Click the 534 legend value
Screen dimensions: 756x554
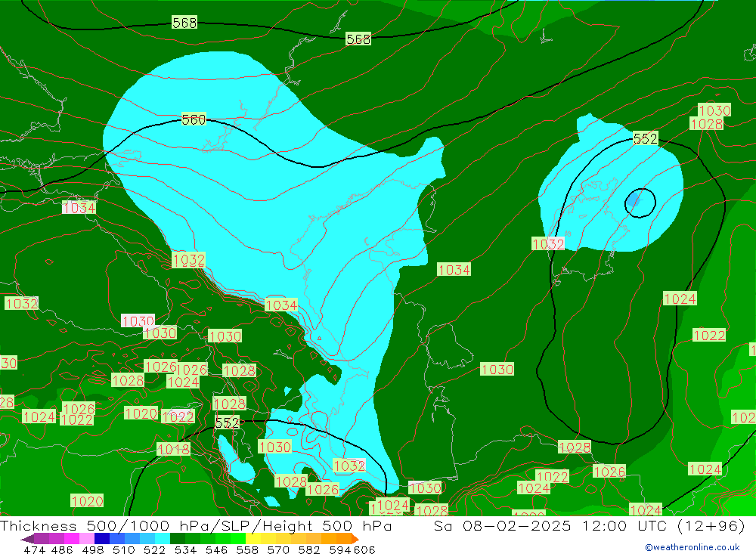click(186, 549)
